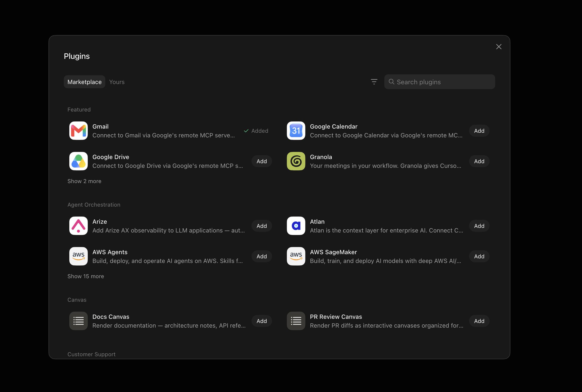Viewport: 582px width, 392px height.
Task: Click the Gmail description text
Action: click(164, 135)
